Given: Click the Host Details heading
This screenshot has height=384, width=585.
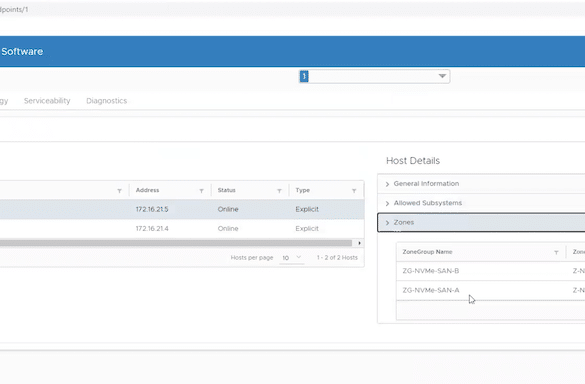Looking at the screenshot, I should 413,161.
